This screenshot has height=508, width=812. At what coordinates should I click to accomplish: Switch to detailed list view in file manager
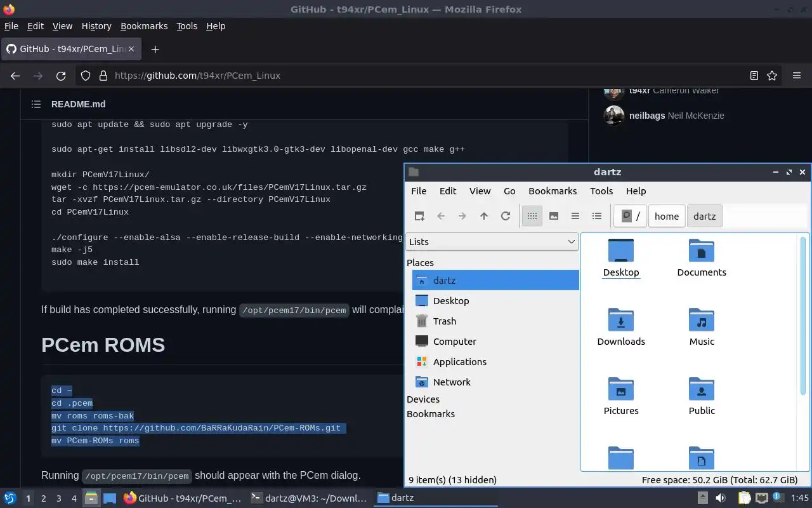pyautogui.click(x=597, y=216)
